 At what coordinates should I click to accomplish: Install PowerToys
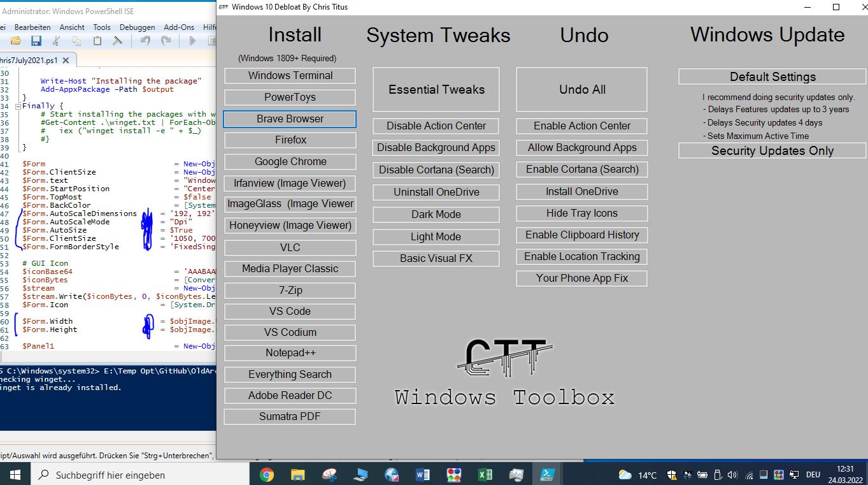point(290,98)
